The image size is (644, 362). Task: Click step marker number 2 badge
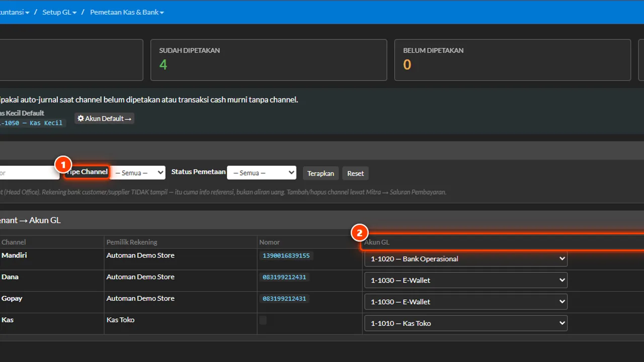359,233
